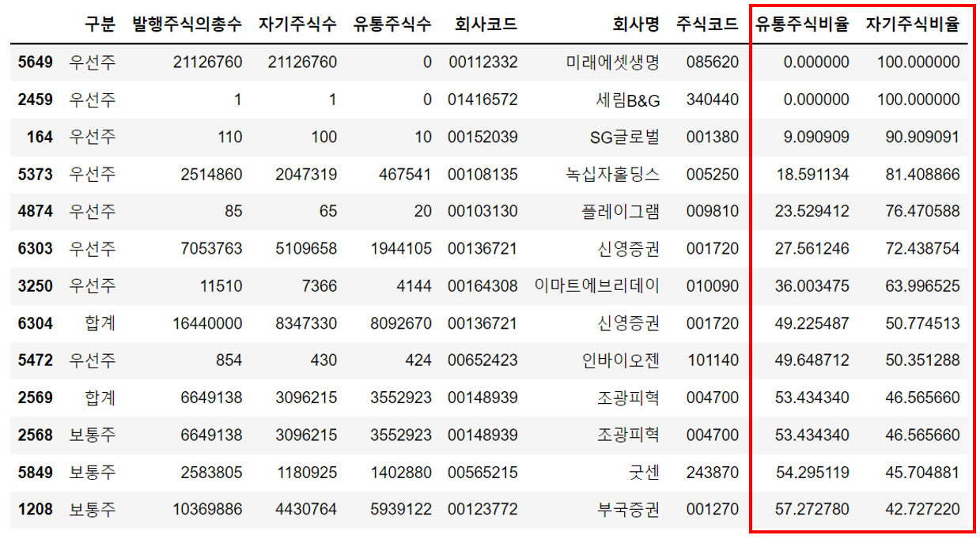
Task: Click floating ratio value 9.090909
Action: click(817, 137)
